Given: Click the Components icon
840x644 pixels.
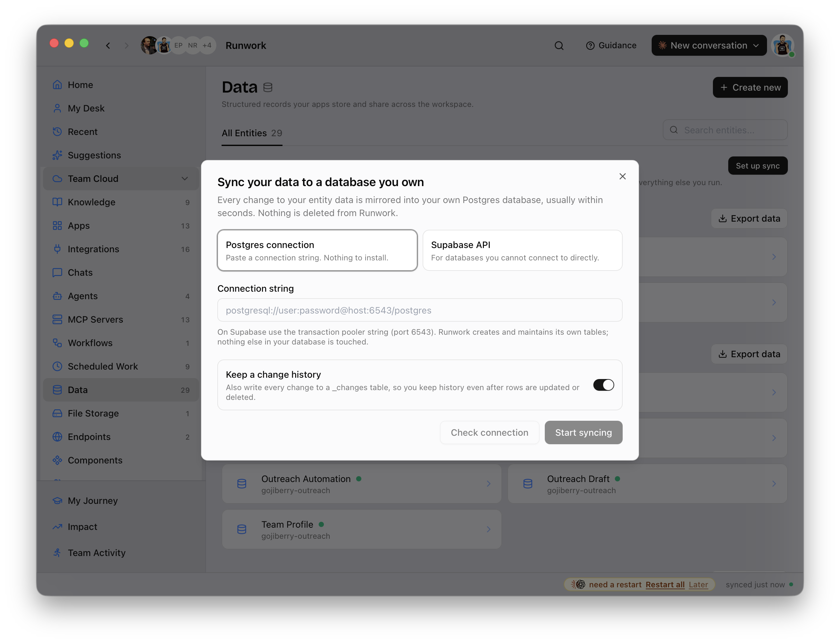Looking at the screenshot, I should (x=57, y=461).
